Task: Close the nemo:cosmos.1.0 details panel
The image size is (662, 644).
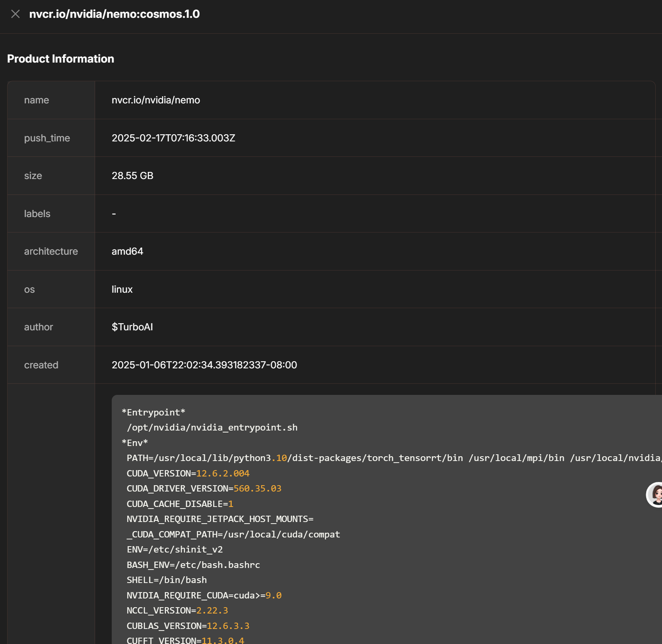Action: 15,14
